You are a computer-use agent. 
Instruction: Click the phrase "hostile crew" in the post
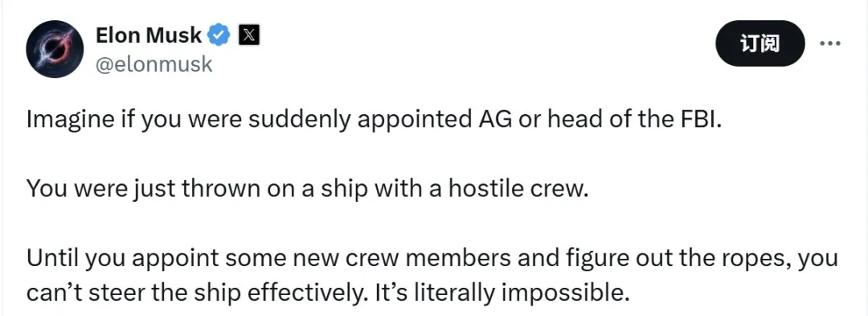[x=515, y=190]
